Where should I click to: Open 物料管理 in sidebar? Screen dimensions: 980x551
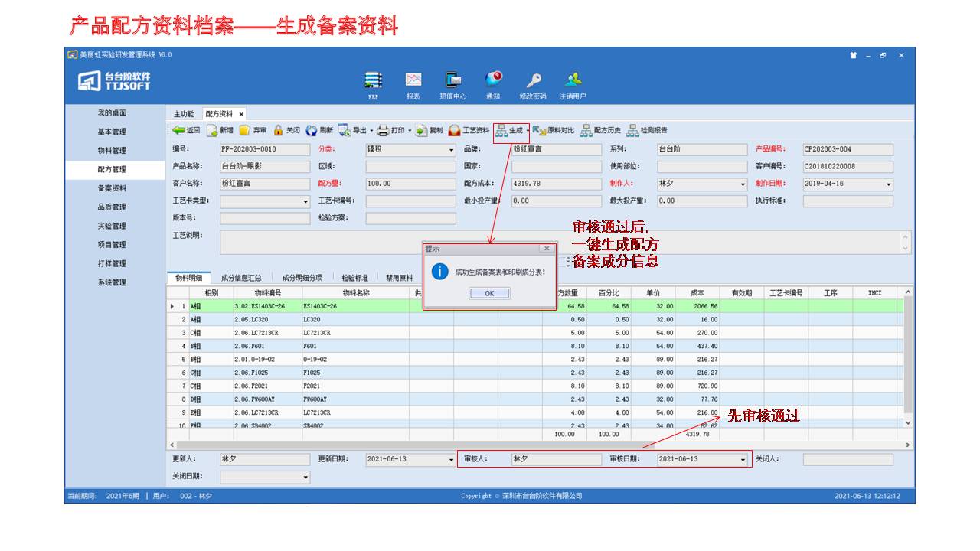pyautogui.click(x=112, y=151)
